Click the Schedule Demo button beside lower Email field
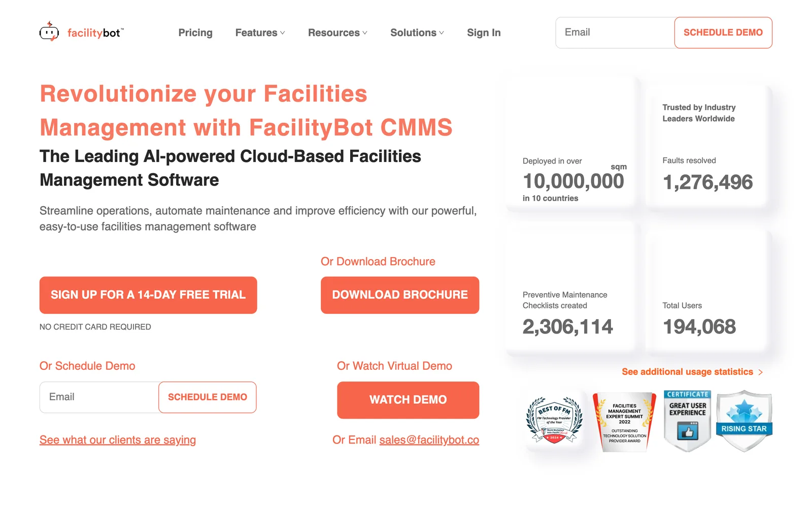The height and width of the screenshot is (508, 812). 208,397
